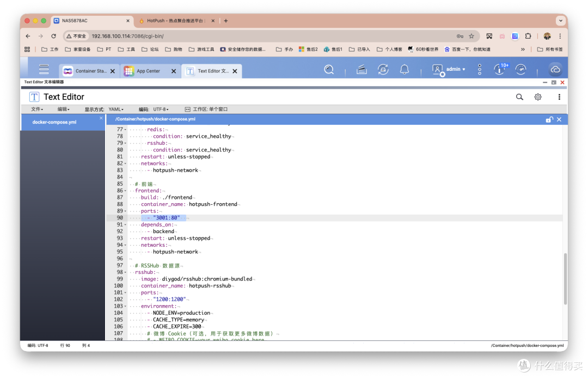Collapse the fold arrow on line 86
Image resolution: width=588 pixels, height=378 pixels.
pos(125,191)
